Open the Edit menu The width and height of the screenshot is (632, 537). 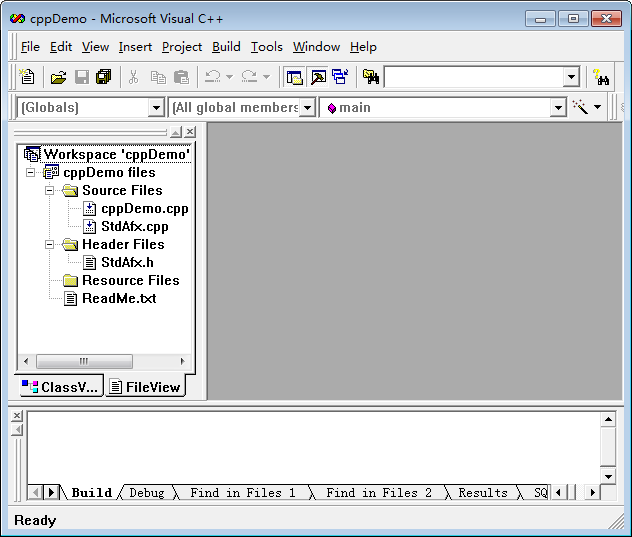tap(61, 47)
